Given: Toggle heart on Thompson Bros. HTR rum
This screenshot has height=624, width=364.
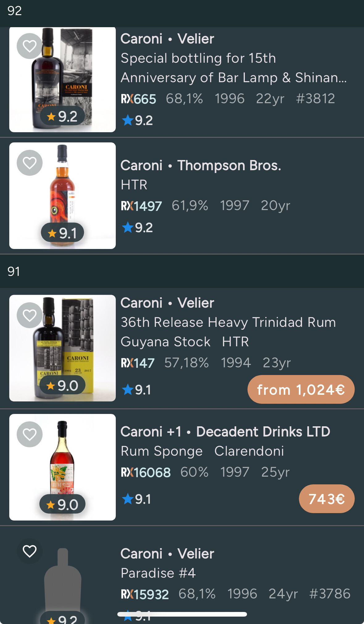Looking at the screenshot, I should point(30,163).
